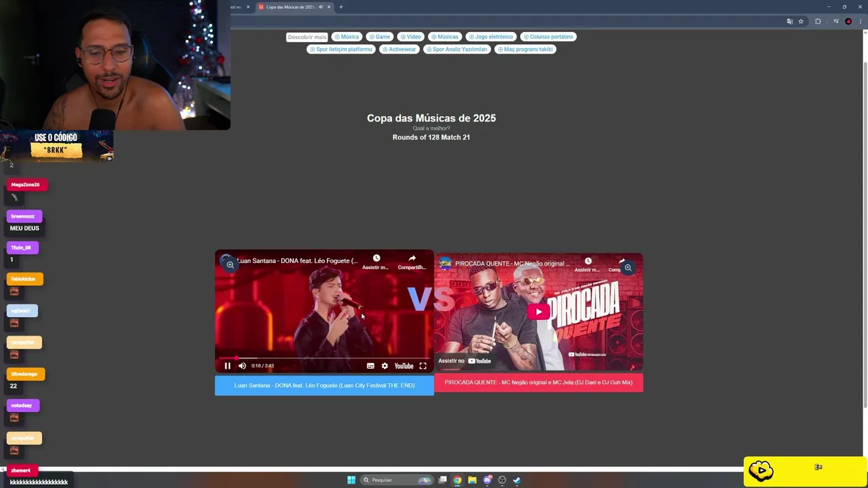Play the PIROCADA QUENTE video

[539, 312]
